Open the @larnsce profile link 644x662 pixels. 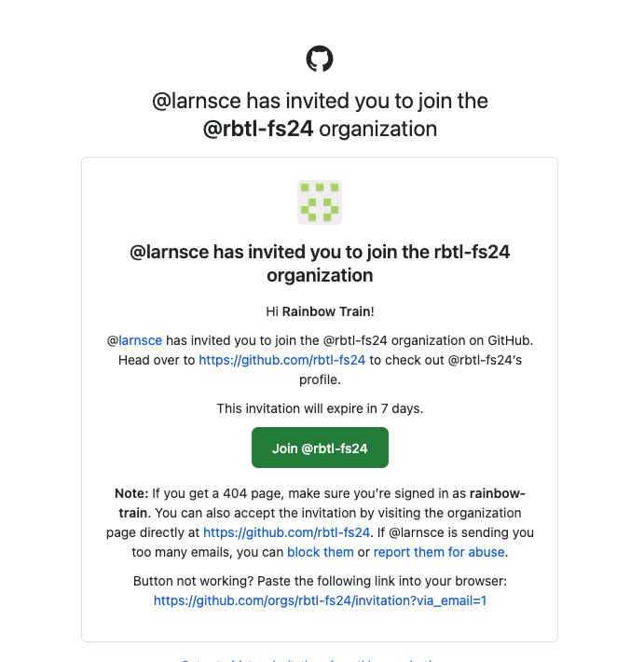click(140, 340)
